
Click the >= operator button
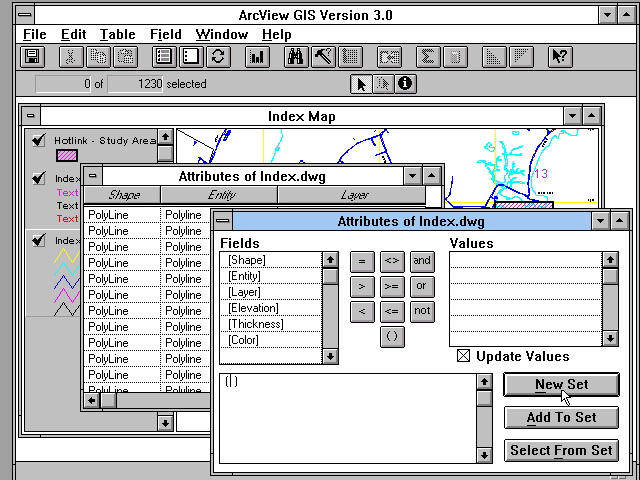tap(392, 287)
